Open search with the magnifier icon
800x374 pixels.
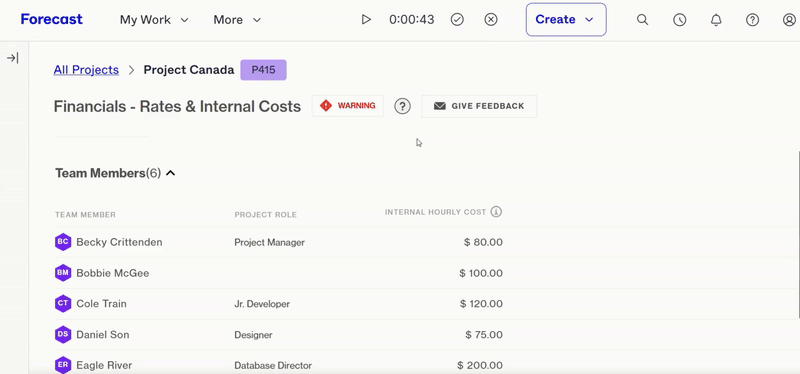pyautogui.click(x=643, y=19)
